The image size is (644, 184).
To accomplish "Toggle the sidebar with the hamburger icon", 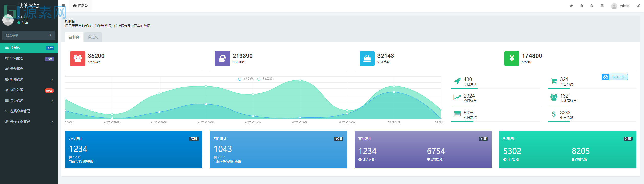I will pos(63,6).
